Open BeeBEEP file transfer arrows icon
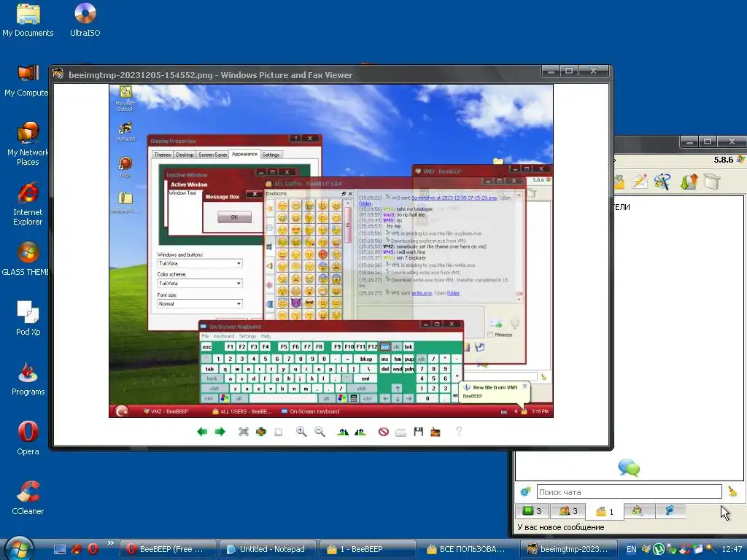Screen dimensions: 747x560 point(689,182)
